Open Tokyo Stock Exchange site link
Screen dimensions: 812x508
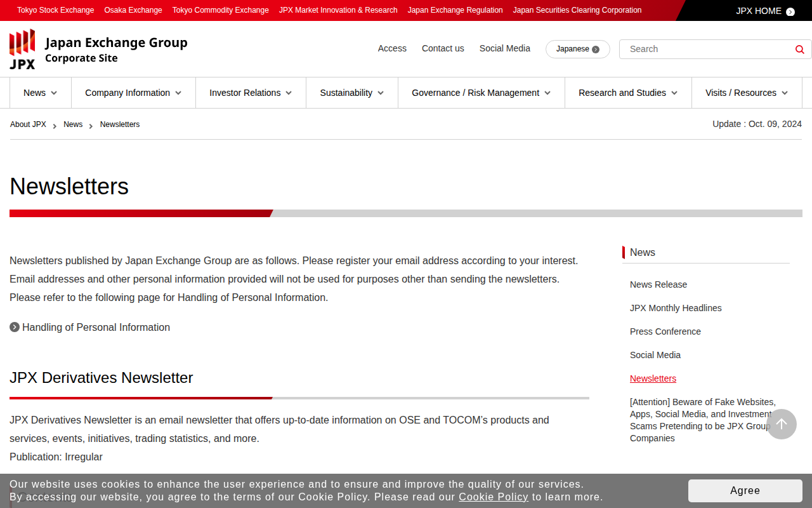[x=55, y=10]
